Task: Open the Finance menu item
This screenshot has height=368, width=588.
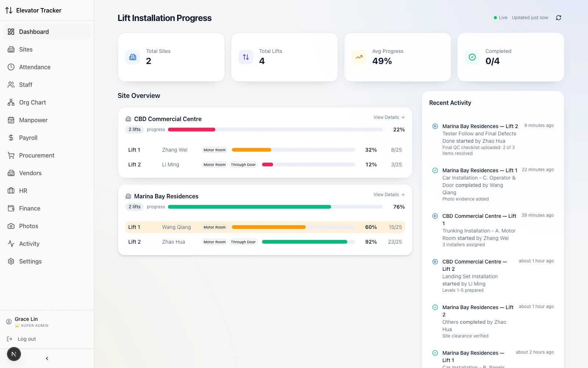Action: tap(47, 208)
